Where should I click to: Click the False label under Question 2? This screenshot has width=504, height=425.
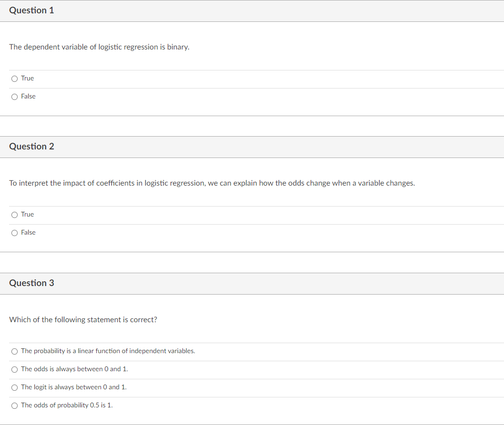tap(28, 232)
